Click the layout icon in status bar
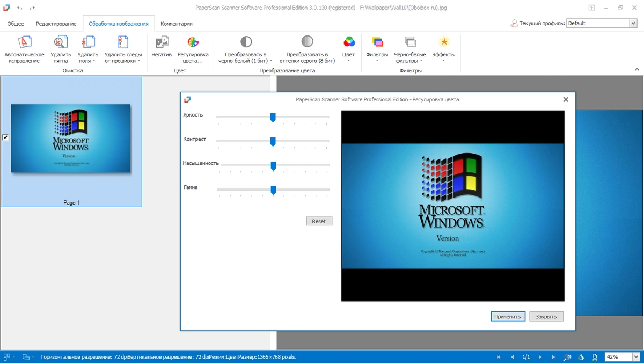This screenshot has width=644, height=364. (x=26, y=357)
